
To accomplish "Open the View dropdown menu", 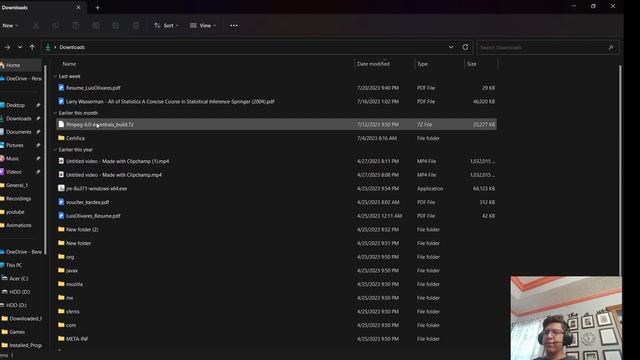I will [203, 26].
